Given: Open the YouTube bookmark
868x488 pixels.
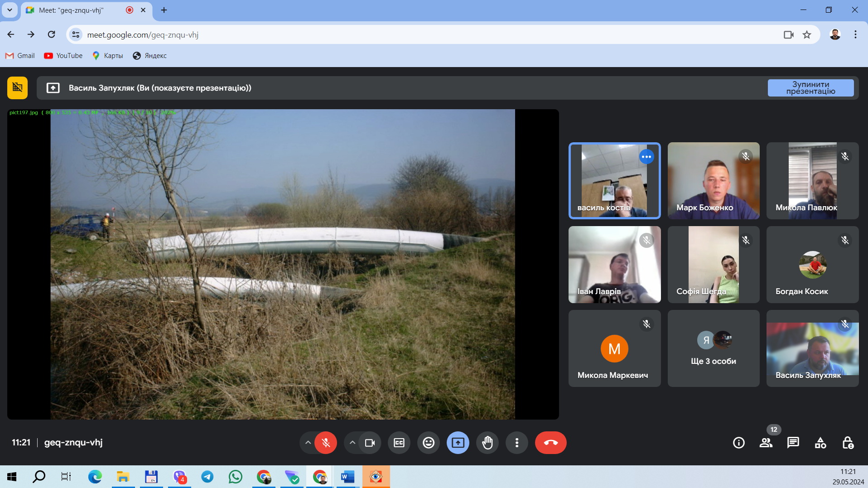Looking at the screenshot, I should click(63, 56).
